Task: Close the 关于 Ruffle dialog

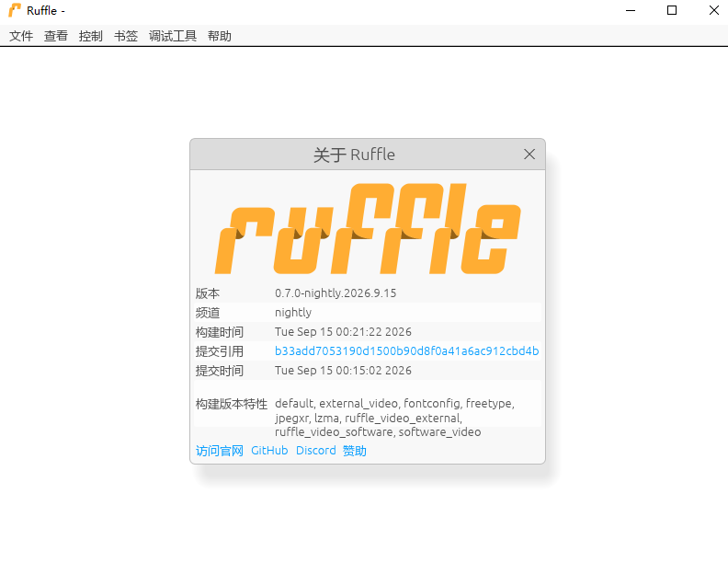Action: click(x=529, y=155)
